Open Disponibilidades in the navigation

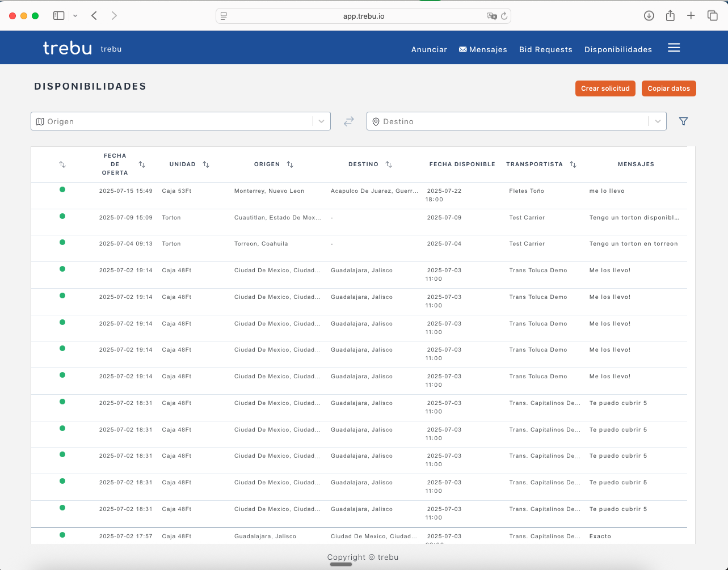618,49
